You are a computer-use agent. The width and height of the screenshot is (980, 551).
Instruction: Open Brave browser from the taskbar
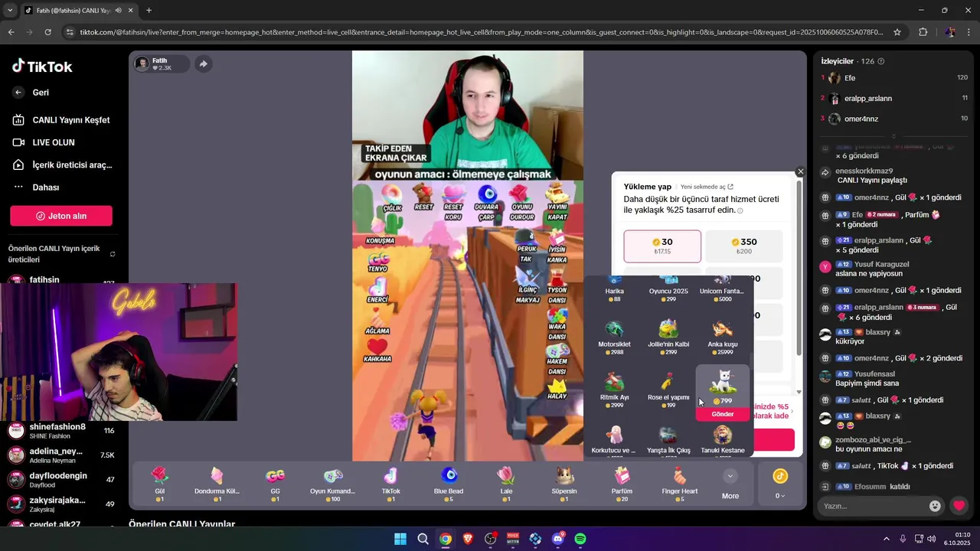pos(468,539)
